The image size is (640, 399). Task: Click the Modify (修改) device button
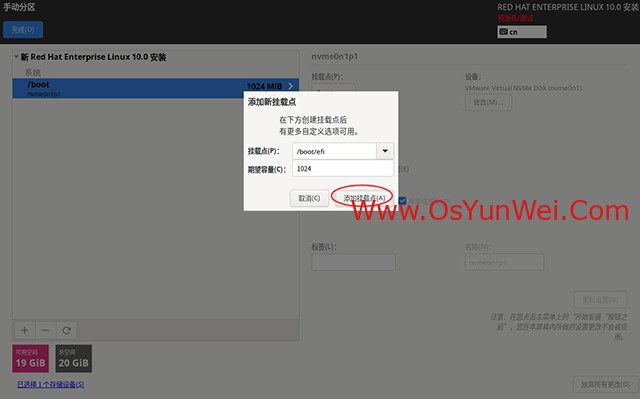488,102
